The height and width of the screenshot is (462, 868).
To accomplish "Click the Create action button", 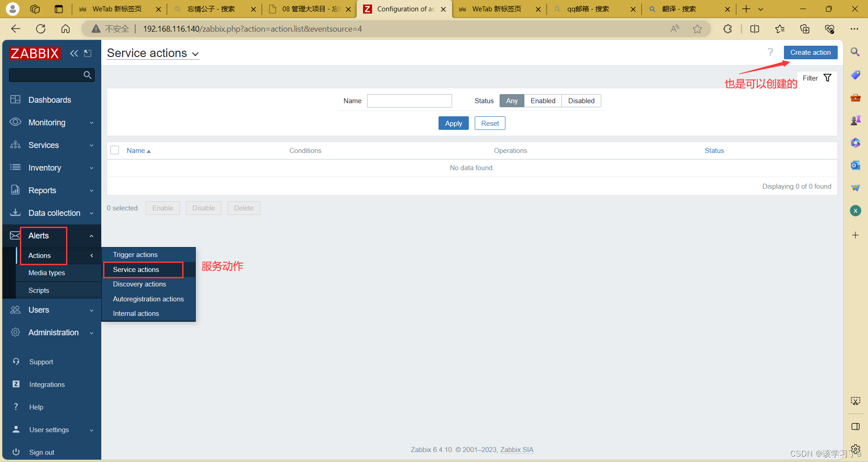I will 810,52.
